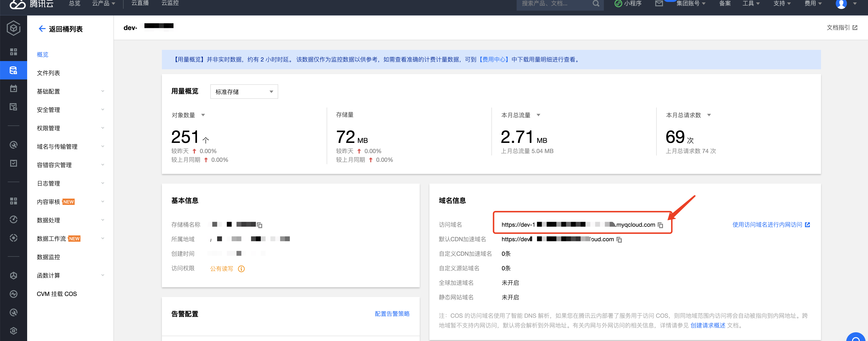Open the mail messages icon
Image resolution: width=868 pixels, height=341 pixels.
(659, 3)
